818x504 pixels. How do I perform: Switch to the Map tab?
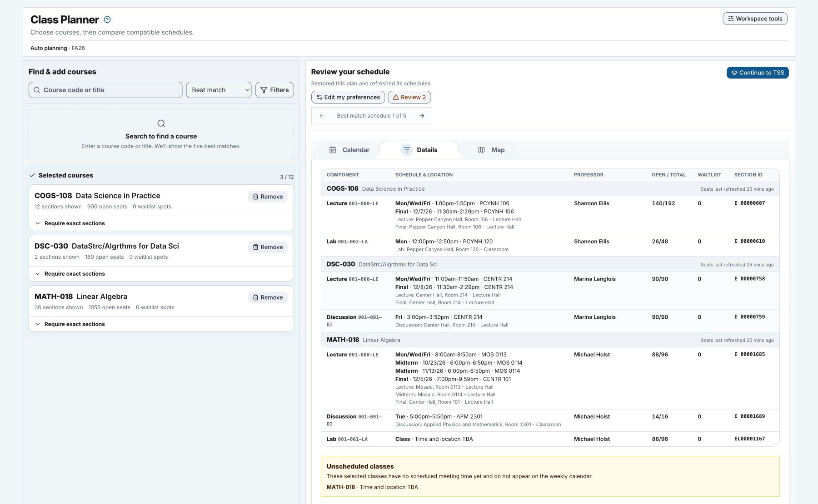click(x=491, y=150)
